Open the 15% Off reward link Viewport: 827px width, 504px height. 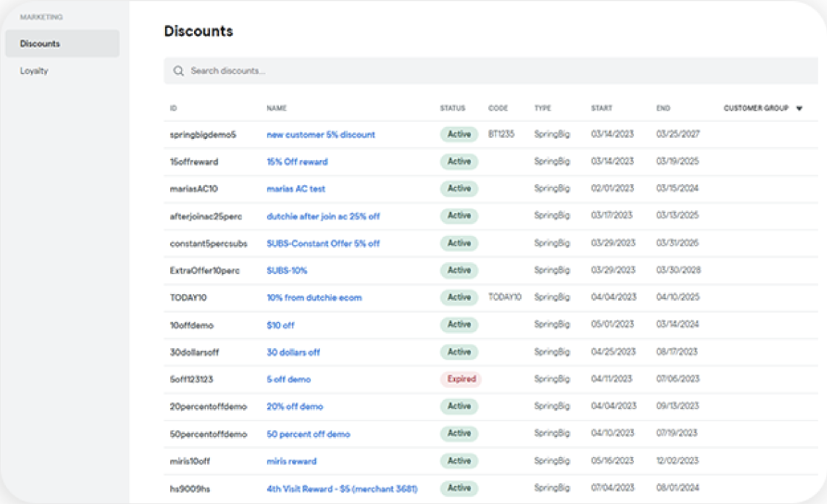tap(297, 162)
